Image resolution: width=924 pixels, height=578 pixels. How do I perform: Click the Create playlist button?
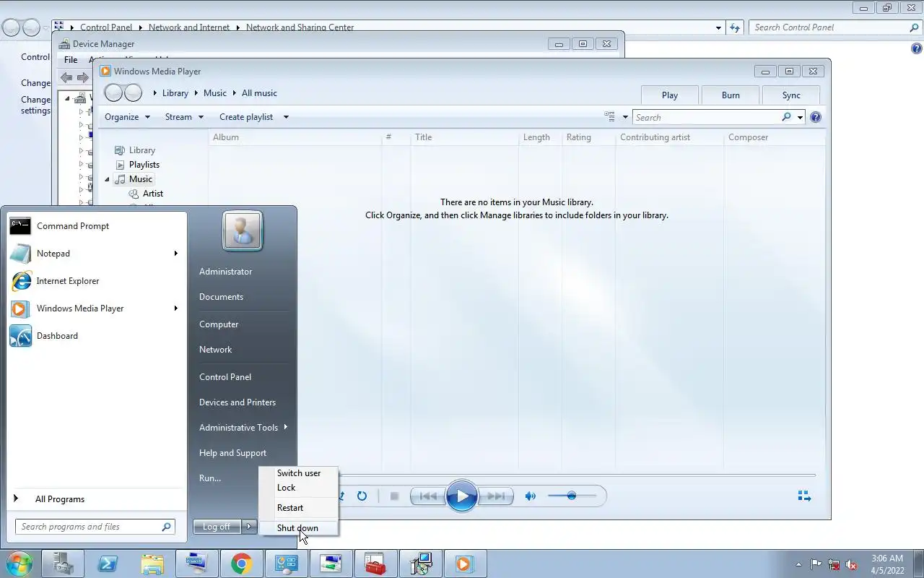(246, 117)
